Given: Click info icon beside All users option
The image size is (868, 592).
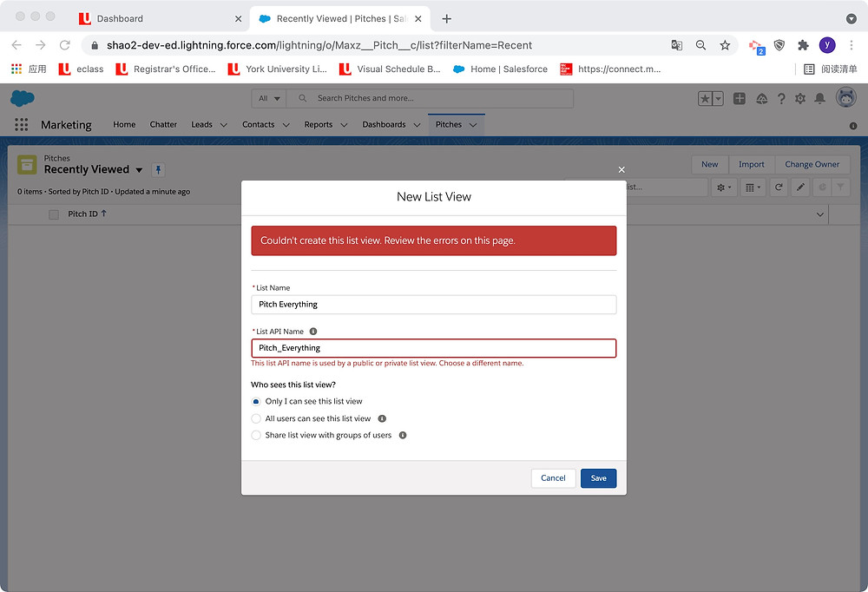Looking at the screenshot, I should [x=382, y=418].
